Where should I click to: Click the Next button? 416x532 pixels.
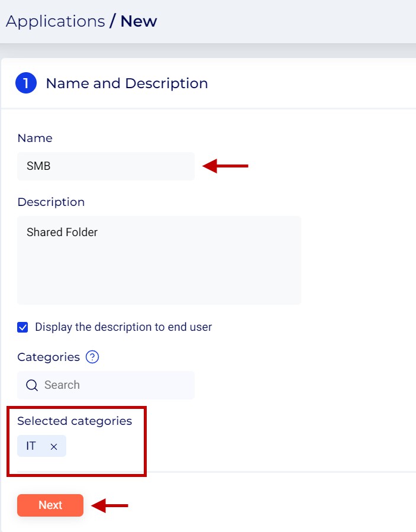50,505
